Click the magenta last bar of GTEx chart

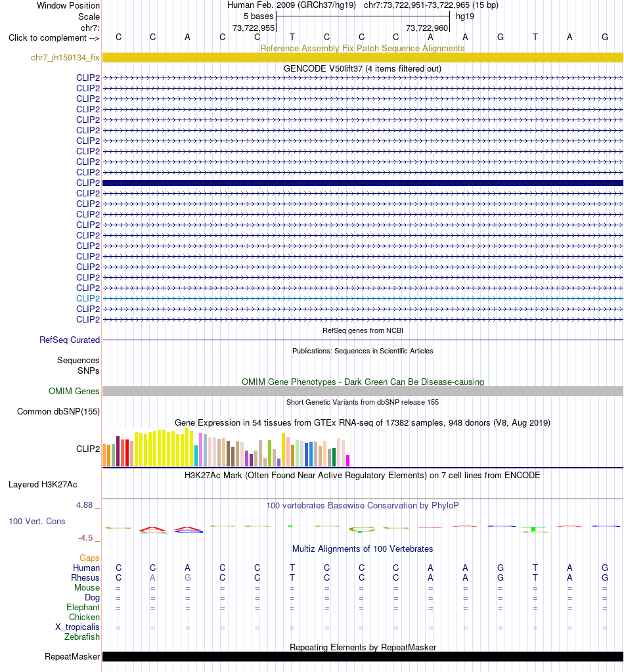[348, 460]
